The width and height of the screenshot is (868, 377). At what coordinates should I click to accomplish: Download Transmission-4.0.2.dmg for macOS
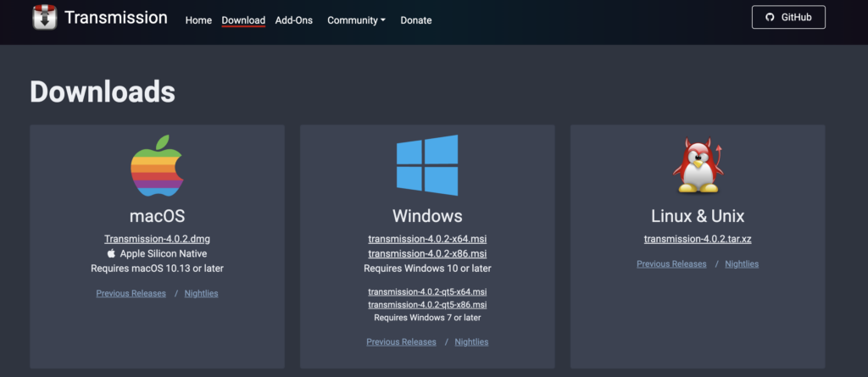coord(157,239)
